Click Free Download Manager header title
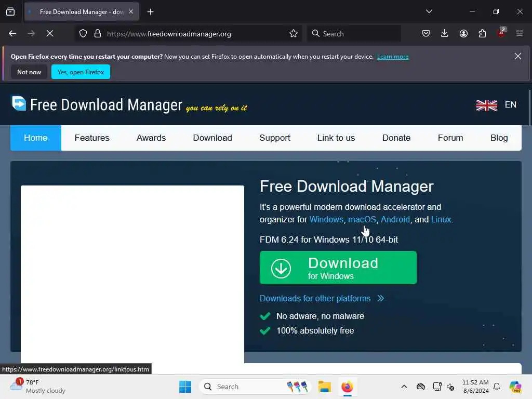The width and height of the screenshot is (532, 399). pos(106,105)
